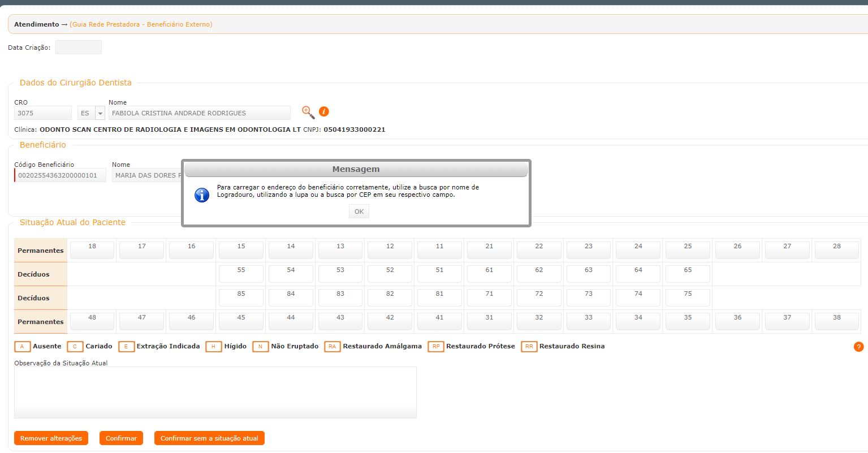This screenshot has width=868, height=453.
Task: Select the Não Eruptado 'N' legend box
Action: pos(260,347)
